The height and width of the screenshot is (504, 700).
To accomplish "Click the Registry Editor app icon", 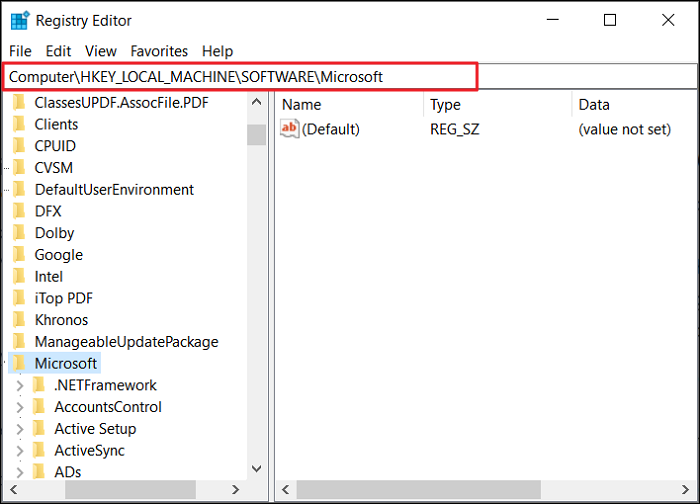I will [x=20, y=20].
